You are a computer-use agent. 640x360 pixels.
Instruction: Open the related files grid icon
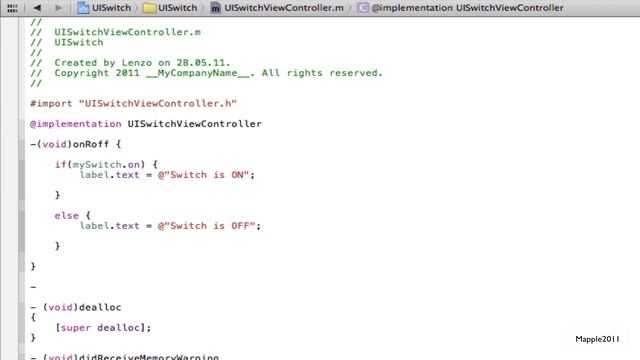(12, 8)
